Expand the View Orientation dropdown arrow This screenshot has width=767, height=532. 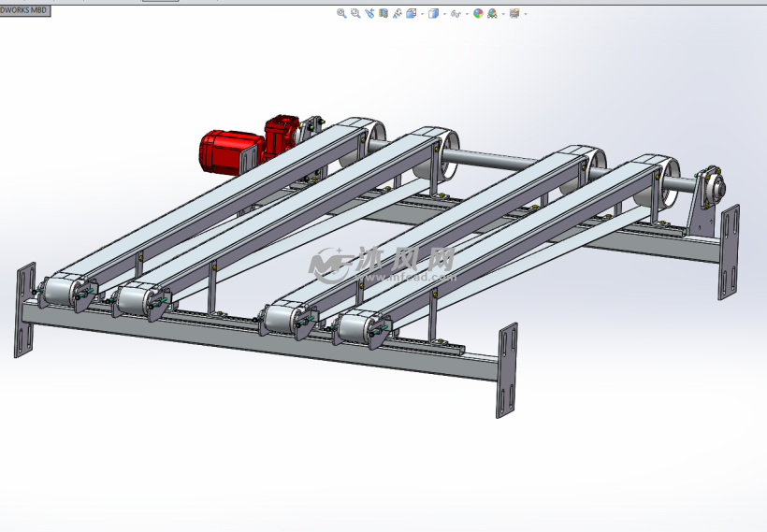422,14
